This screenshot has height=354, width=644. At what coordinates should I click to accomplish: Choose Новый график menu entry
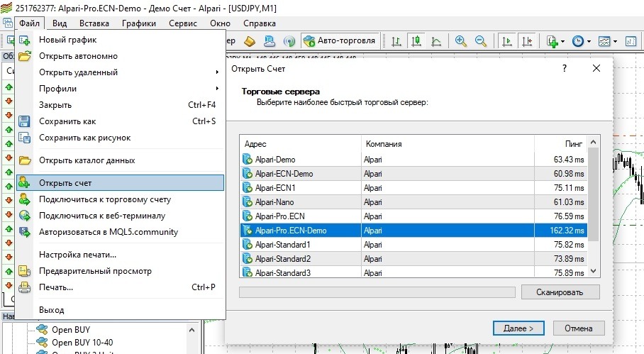point(121,40)
